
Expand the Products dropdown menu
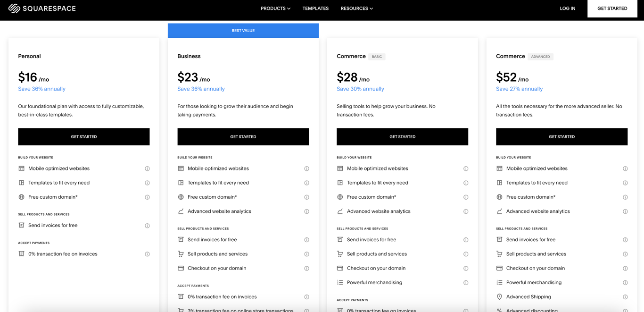[x=275, y=8]
